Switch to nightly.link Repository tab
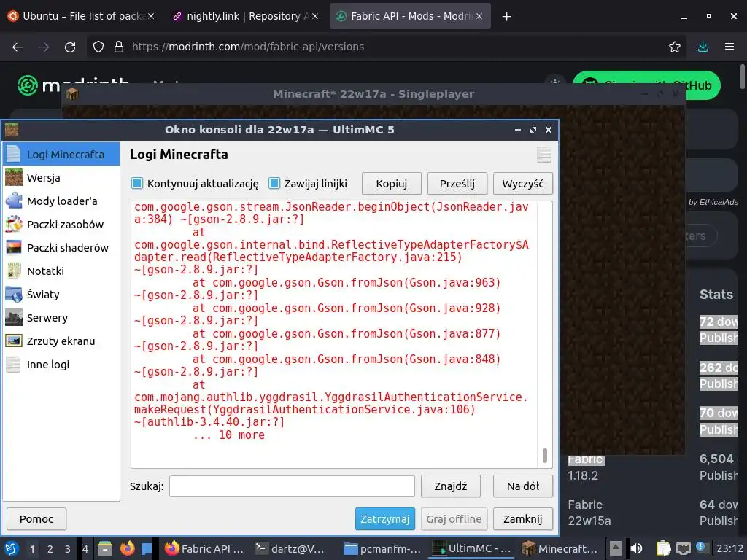Image resolution: width=747 pixels, height=560 pixels. point(245,16)
